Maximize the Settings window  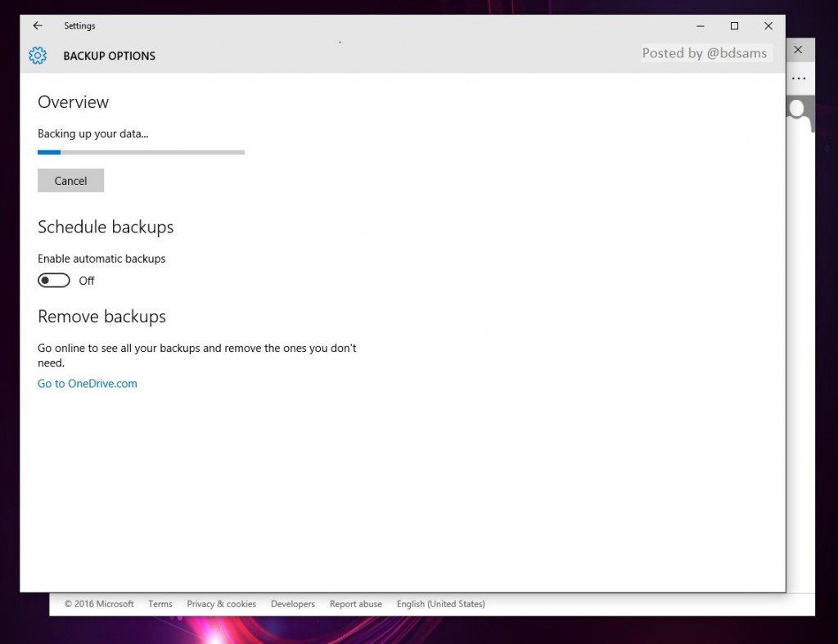tap(734, 25)
